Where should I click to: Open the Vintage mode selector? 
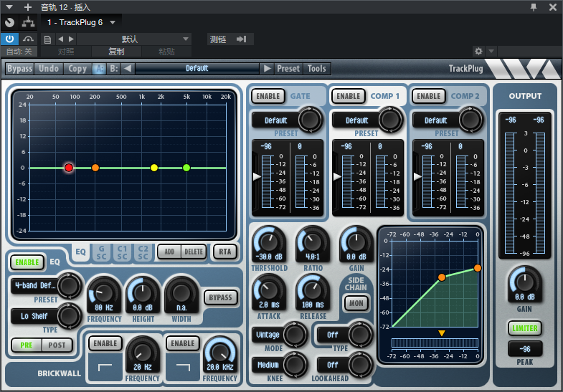click(268, 335)
